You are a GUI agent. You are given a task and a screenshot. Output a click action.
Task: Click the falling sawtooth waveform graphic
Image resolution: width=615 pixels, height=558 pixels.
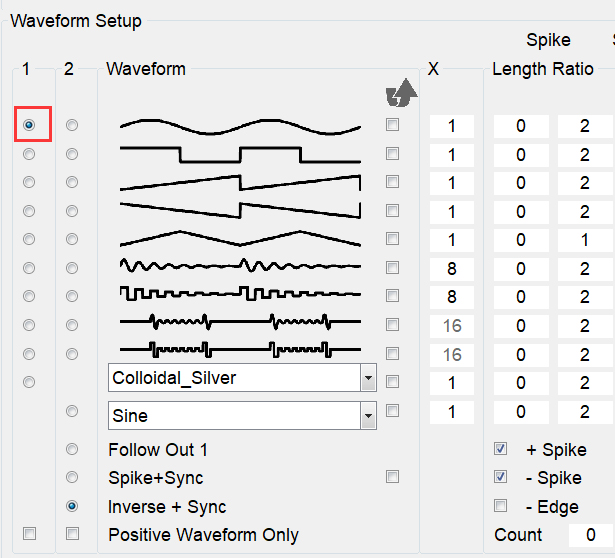coord(240,210)
